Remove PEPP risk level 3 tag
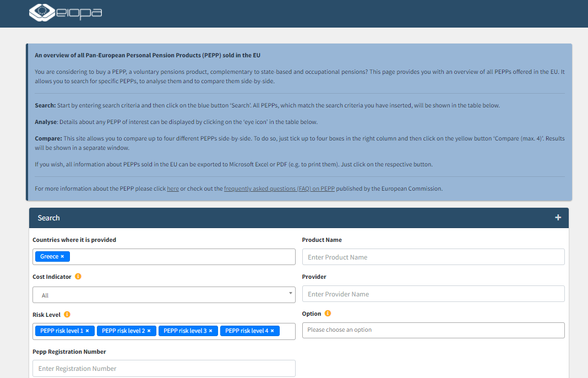 tap(210, 331)
